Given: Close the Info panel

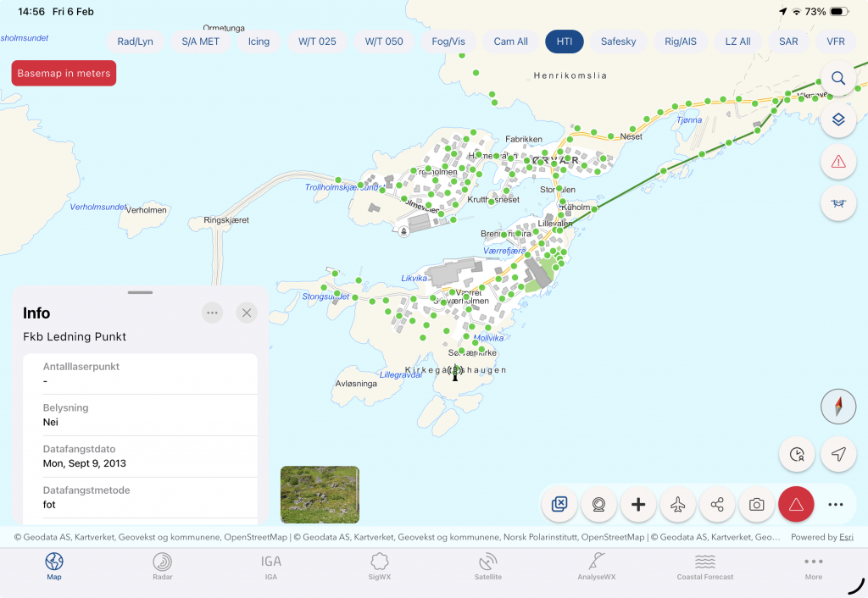Looking at the screenshot, I should click(247, 313).
